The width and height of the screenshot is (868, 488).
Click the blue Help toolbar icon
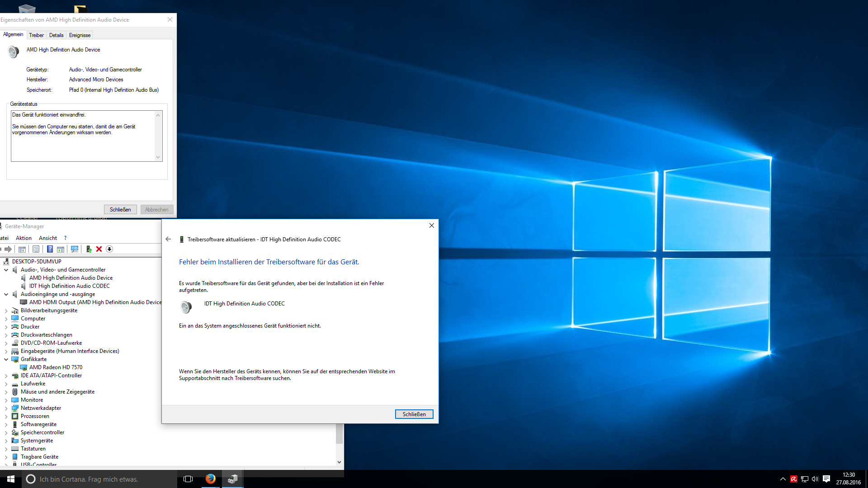[50, 249]
